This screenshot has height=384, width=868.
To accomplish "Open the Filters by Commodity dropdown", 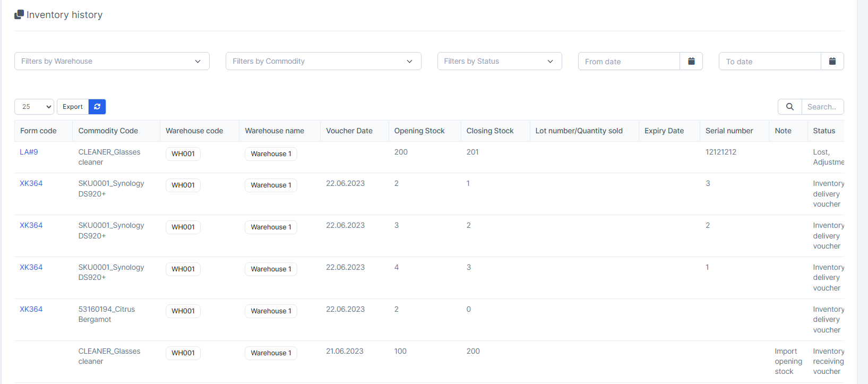I will point(323,61).
